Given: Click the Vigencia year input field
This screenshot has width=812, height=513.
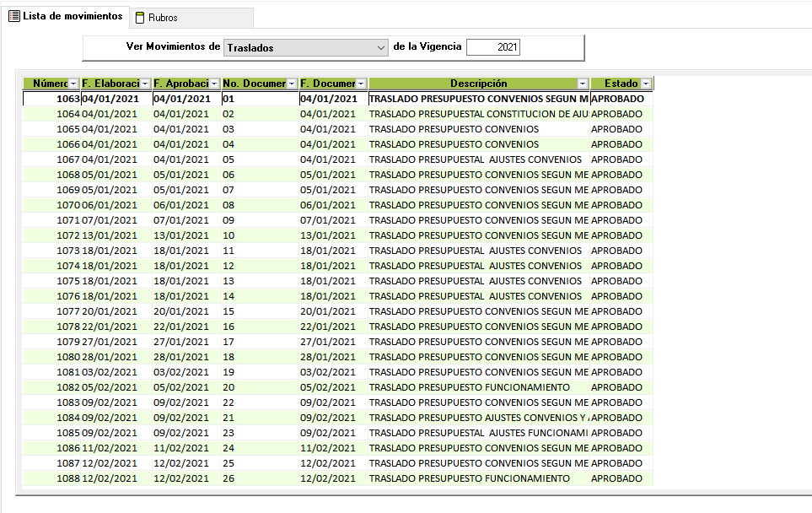Looking at the screenshot, I should [493, 48].
